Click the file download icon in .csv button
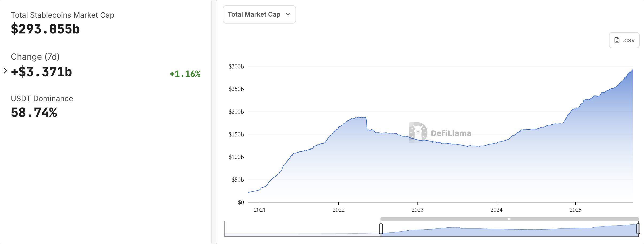The width and height of the screenshot is (644, 244). 617,40
